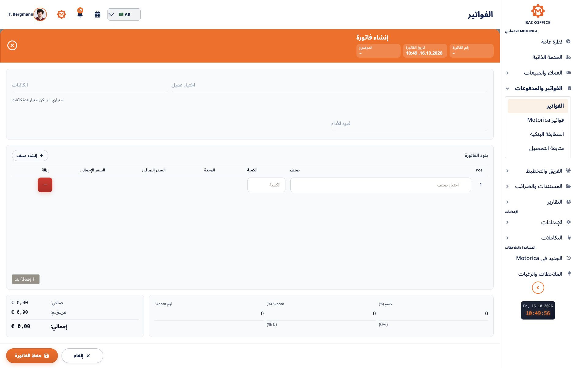Viewport: 588px width, 368px height.
Task: Open the AR language dropdown
Action: point(124,14)
